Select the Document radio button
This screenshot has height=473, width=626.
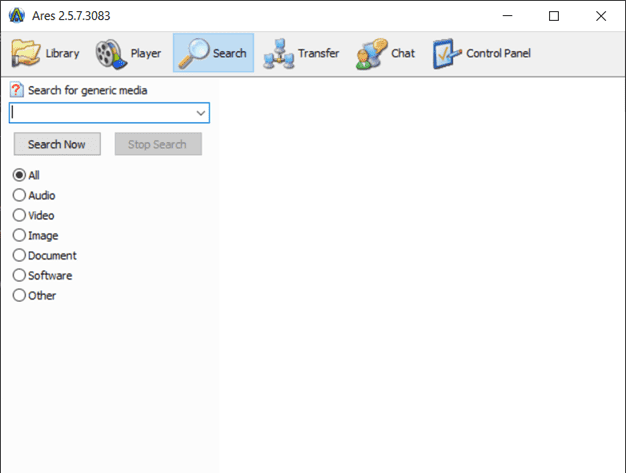point(19,255)
